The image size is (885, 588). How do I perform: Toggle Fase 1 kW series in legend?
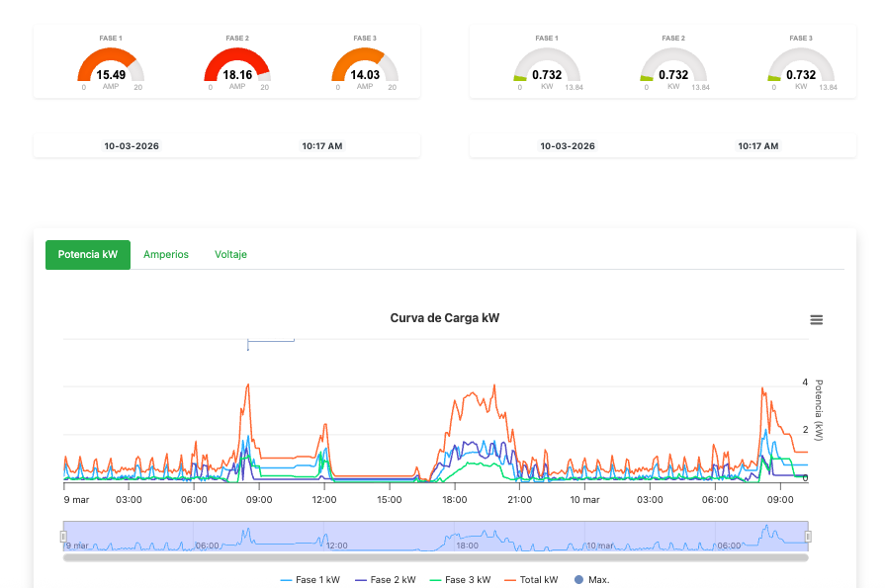click(x=310, y=580)
